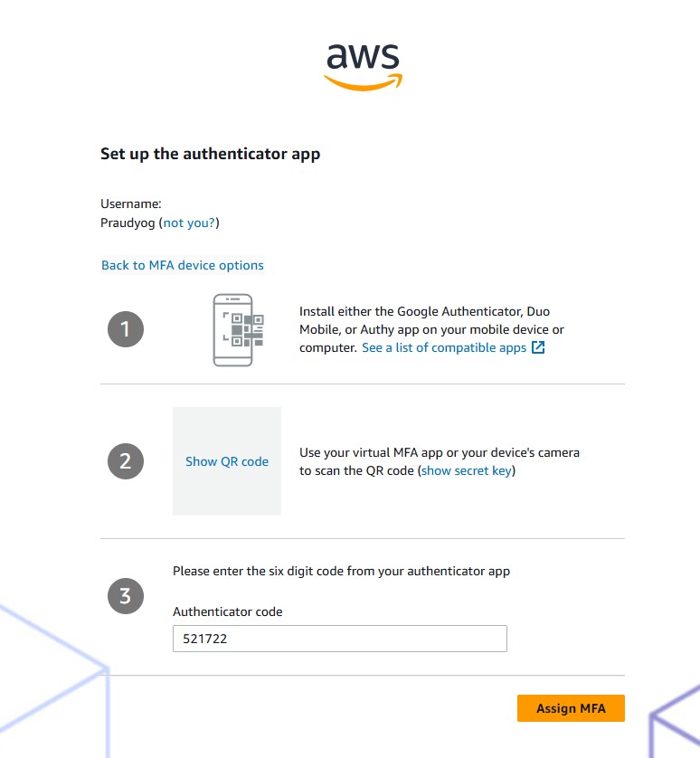Click the "Please enter the six digit code" text
This screenshot has height=758, width=700.
[x=341, y=571]
